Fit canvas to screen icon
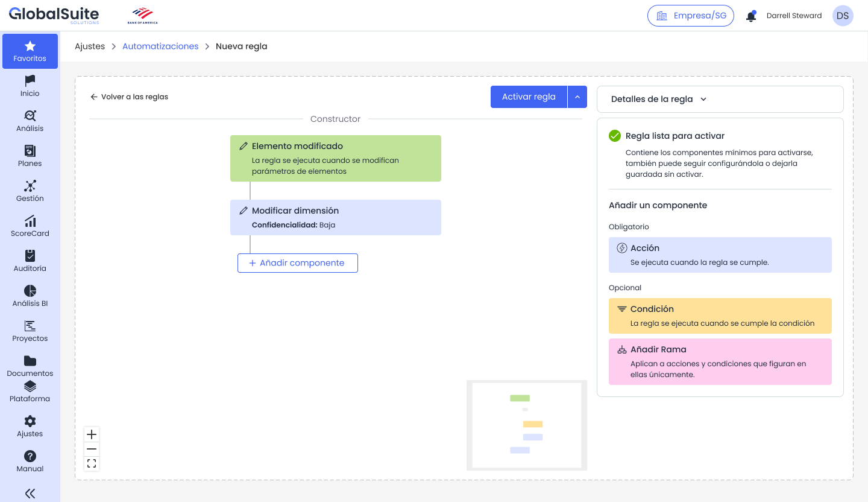Image resolution: width=868 pixels, height=502 pixels. coord(92,463)
